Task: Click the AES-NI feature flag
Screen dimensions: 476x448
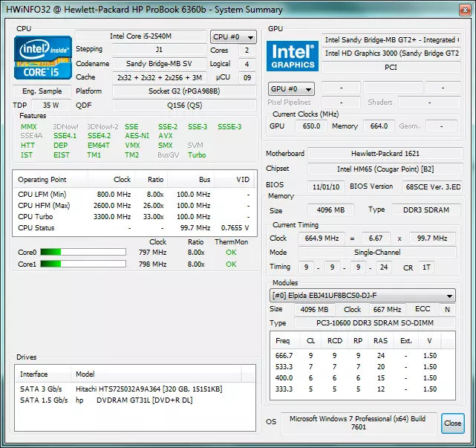Action: [x=137, y=136]
